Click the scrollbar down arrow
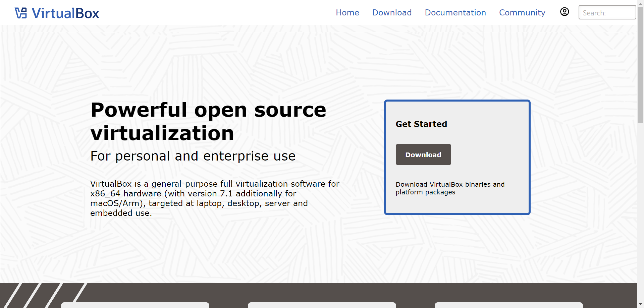 pos(640,305)
